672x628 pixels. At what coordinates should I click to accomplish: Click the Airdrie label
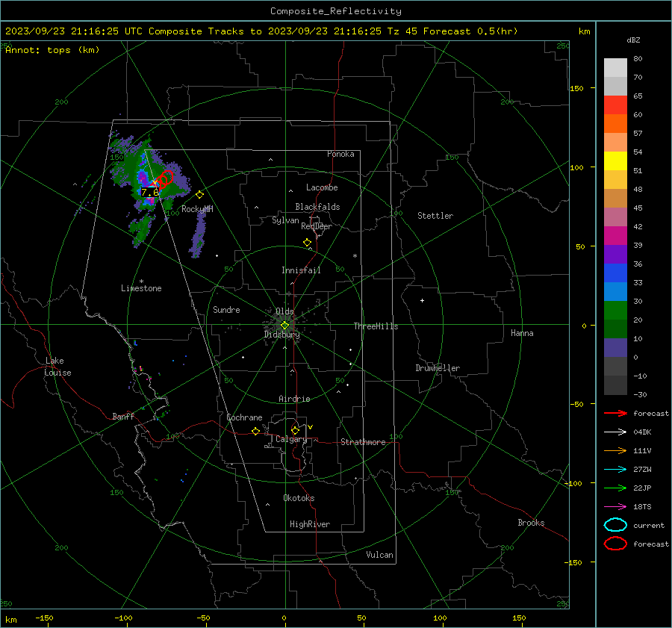(x=294, y=399)
